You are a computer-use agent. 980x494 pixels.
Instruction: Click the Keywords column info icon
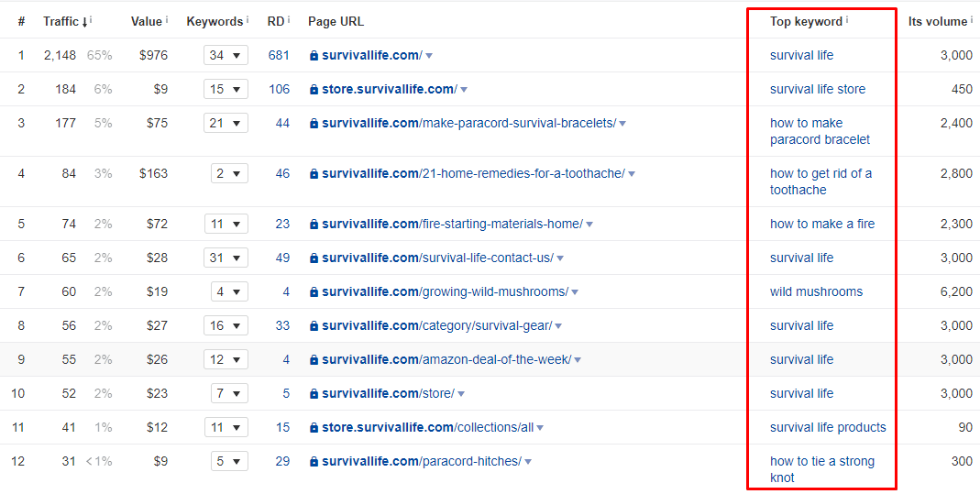(x=248, y=19)
